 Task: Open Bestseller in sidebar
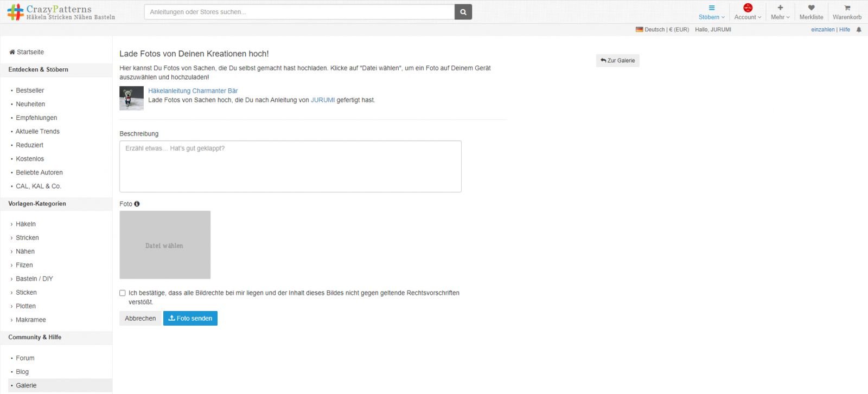point(30,91)
